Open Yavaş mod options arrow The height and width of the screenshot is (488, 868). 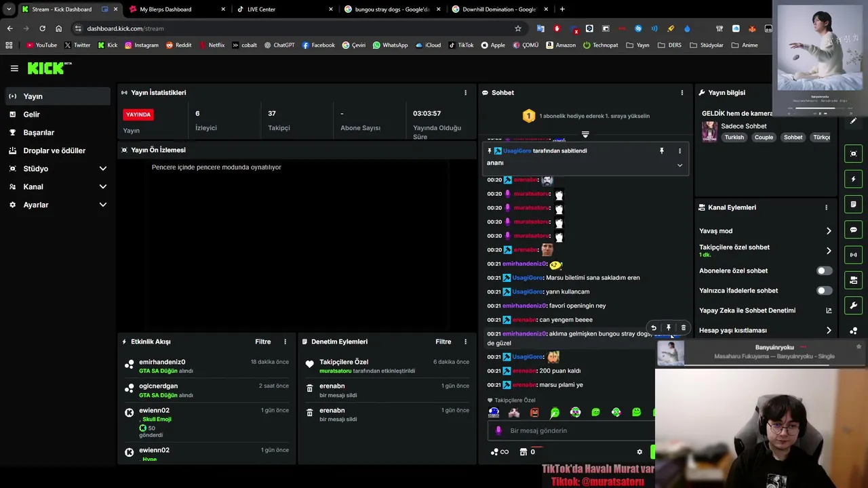click(829, 231)
